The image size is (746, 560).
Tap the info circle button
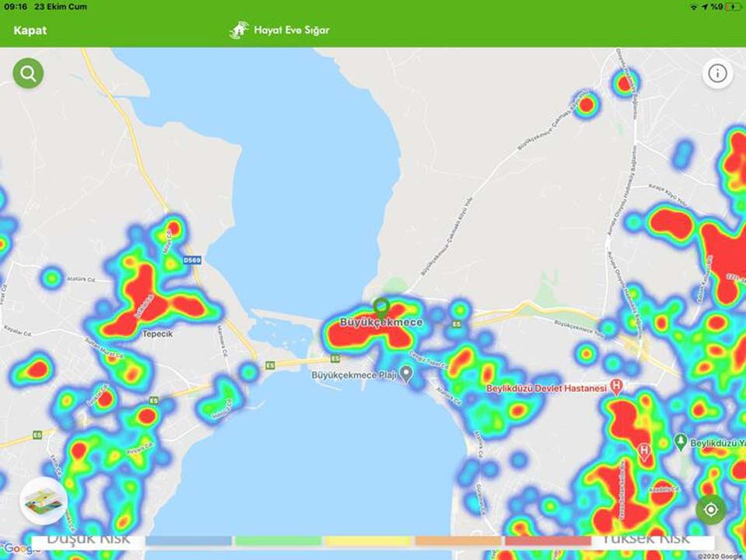[x=717, y=73]
